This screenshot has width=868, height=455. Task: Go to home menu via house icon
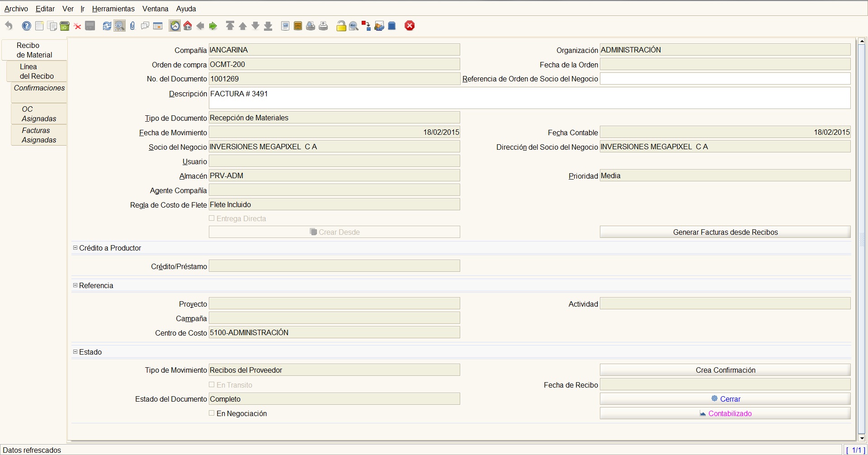tap(188, 26)
